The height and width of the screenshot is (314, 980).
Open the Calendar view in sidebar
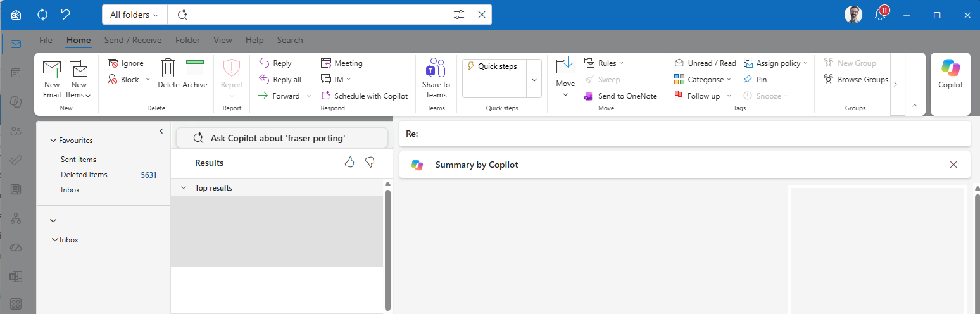tap(16, 73)
